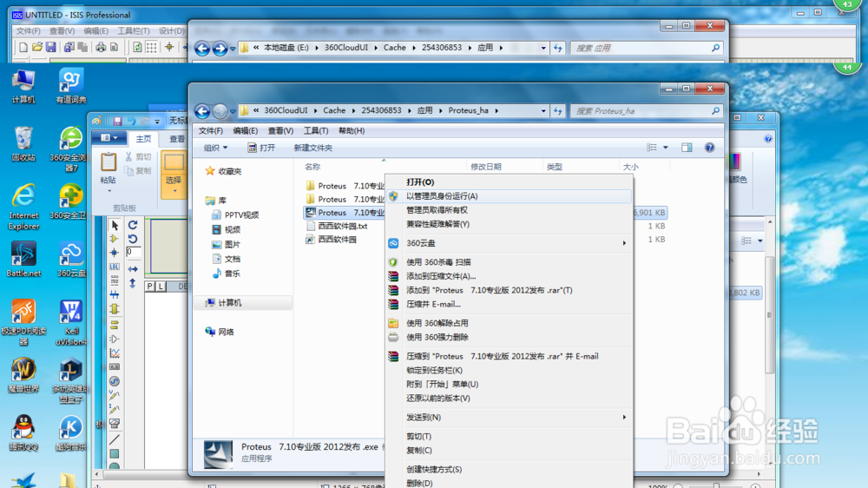The width and height of the screenshot is (868, 488).
Task: Launch Internet Explorer from the desktop
Action: [x=23, y=206]
